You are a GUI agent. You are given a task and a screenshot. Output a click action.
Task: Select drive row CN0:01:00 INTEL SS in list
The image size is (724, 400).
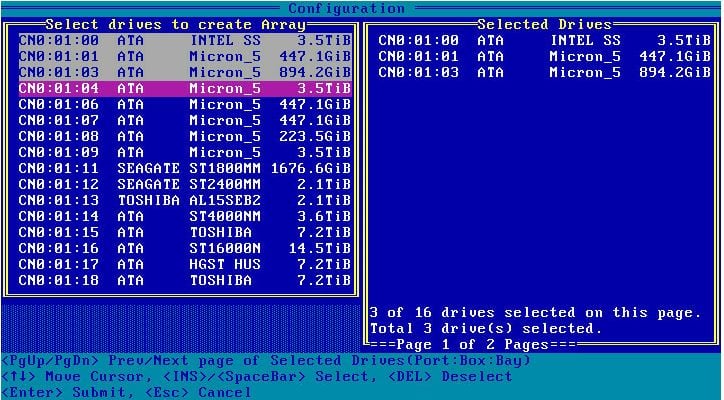(x=185, y=41)
